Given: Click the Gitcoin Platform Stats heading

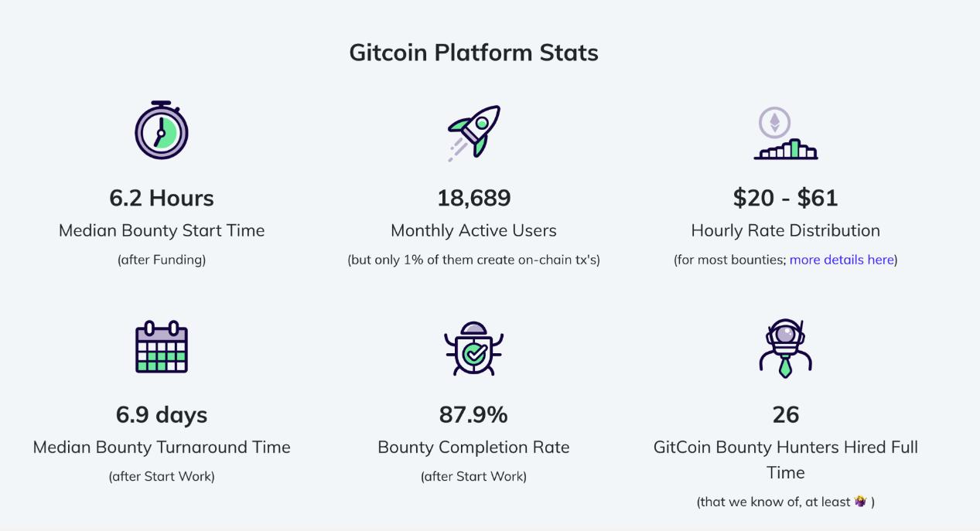Looking at the screenshot, I should 473,53.
